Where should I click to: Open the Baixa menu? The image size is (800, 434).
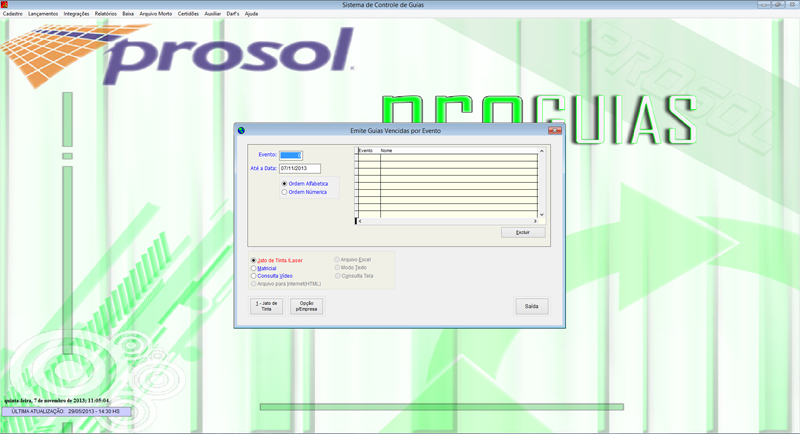pyautogui.click(x=128, y=14)
